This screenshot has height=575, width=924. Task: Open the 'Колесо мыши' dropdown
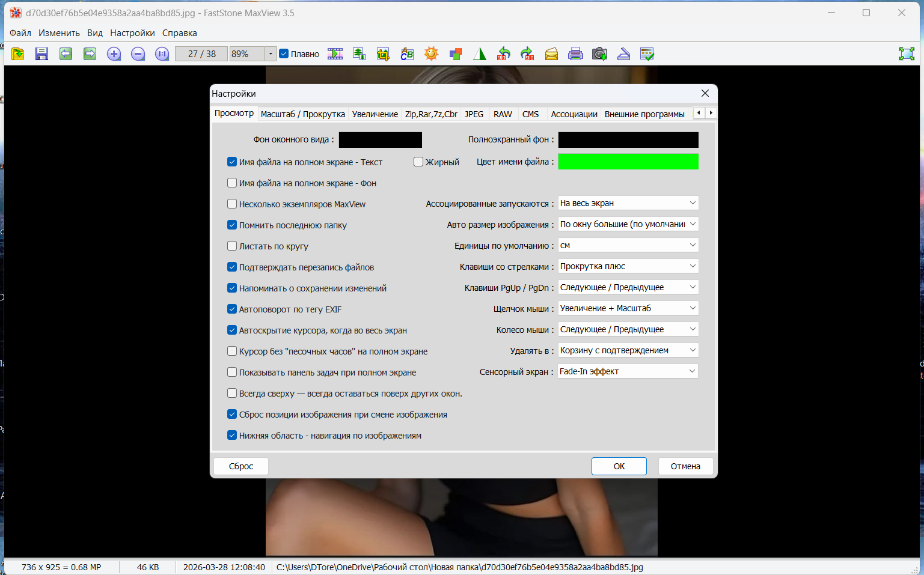[628, 329]
